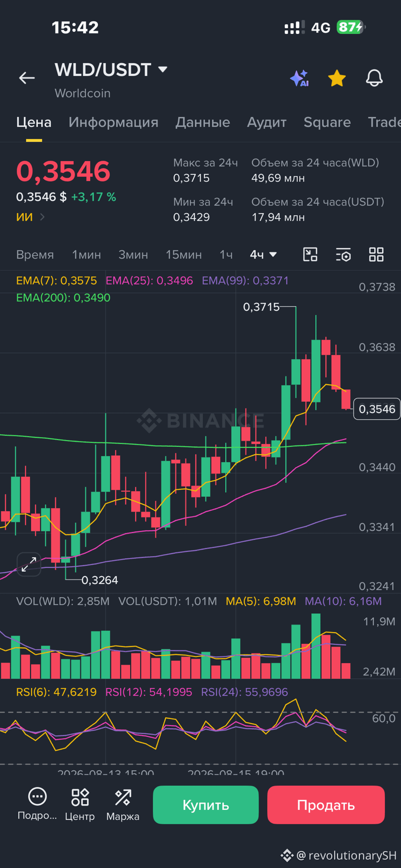Expand the WLD/USDT pair selector arrow
This screenshot has height=868, width=401.
point(163,70)
